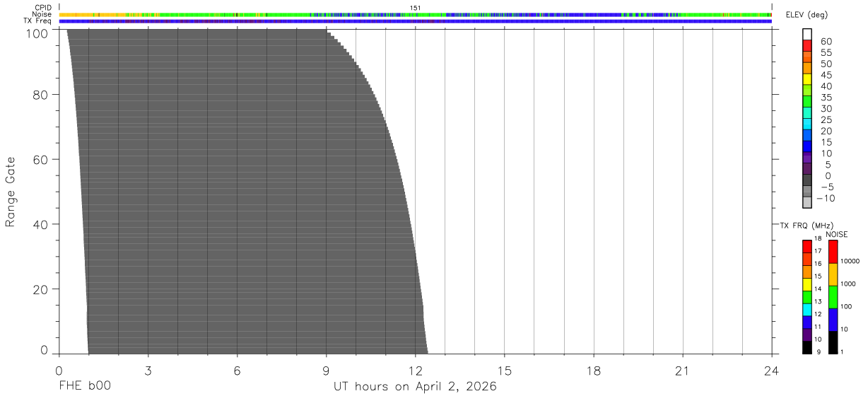The height and width of the screenshot is (401, 868).
Task: Click the green segment of the NOISE colorbar
Action: pyautogui.click(x=833, y=297)
